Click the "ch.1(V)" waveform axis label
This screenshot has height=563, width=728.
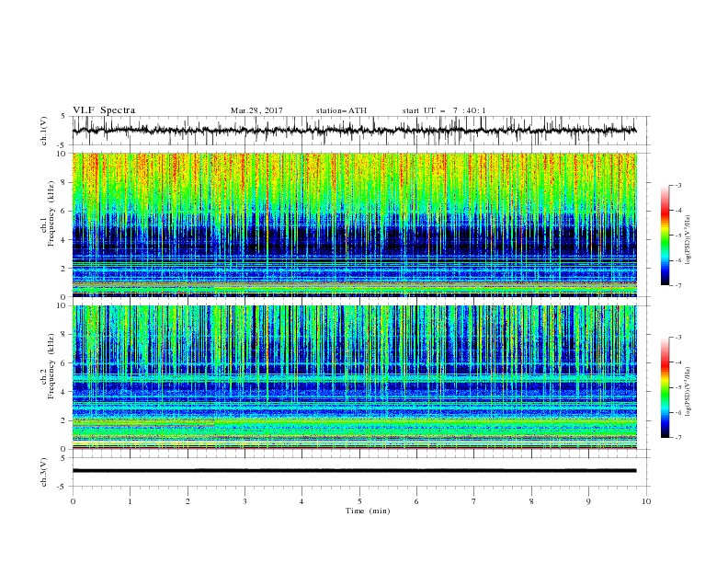(x=44, y=131)
